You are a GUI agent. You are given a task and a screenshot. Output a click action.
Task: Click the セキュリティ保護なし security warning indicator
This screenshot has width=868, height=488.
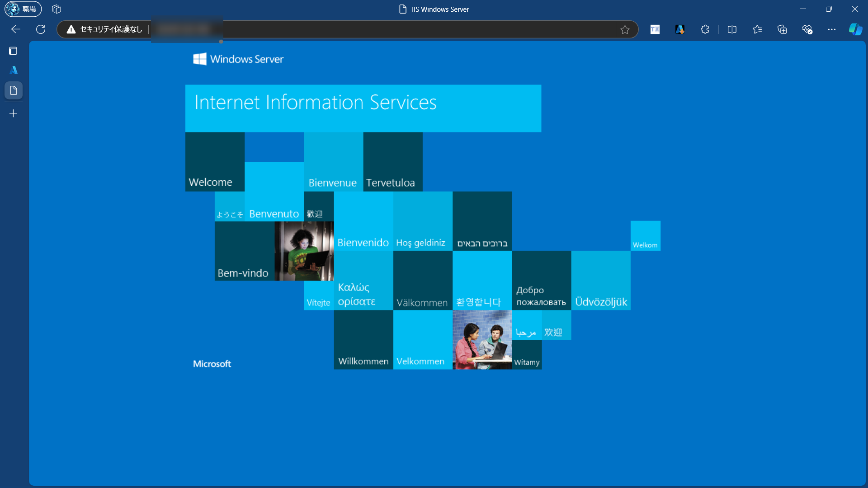105,29
